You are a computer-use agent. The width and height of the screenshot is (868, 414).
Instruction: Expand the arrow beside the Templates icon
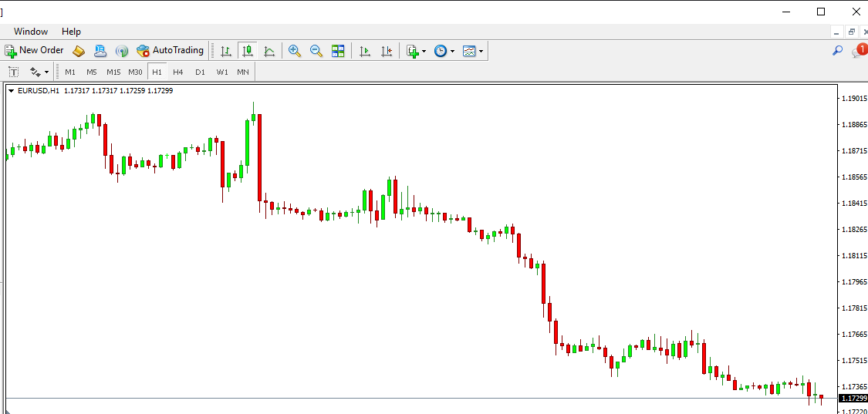coord(481,52)
